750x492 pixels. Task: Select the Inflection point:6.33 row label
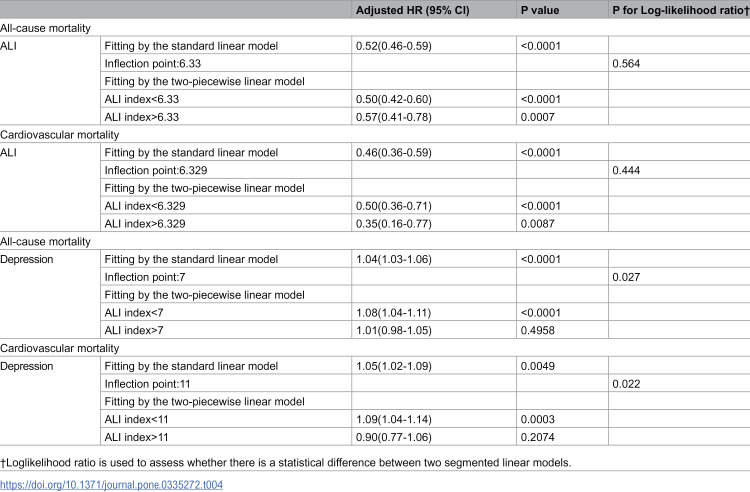[x=153, y=64]
